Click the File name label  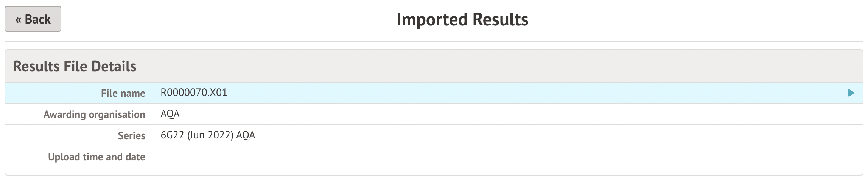pyautogui.click(x=123, y=93)
